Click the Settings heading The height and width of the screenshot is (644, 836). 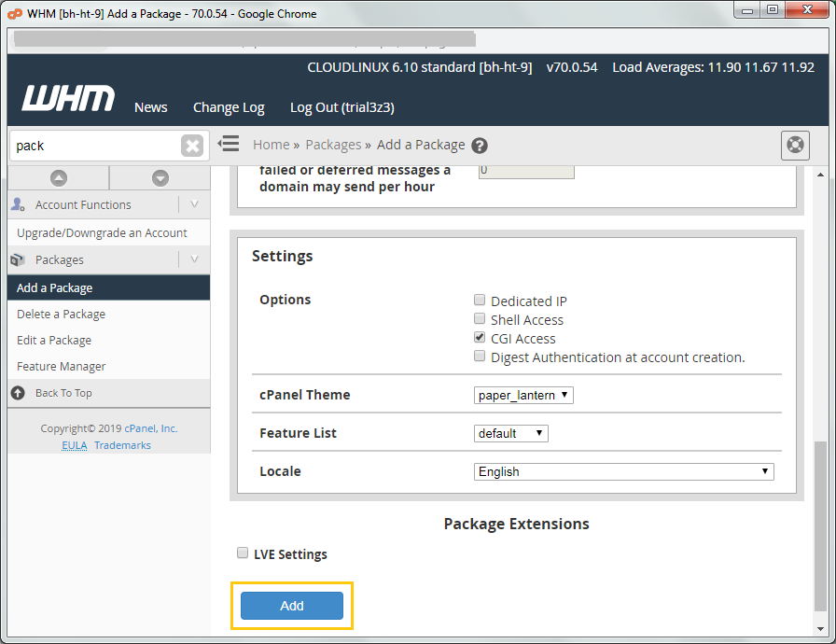click(x=282, y=257)
